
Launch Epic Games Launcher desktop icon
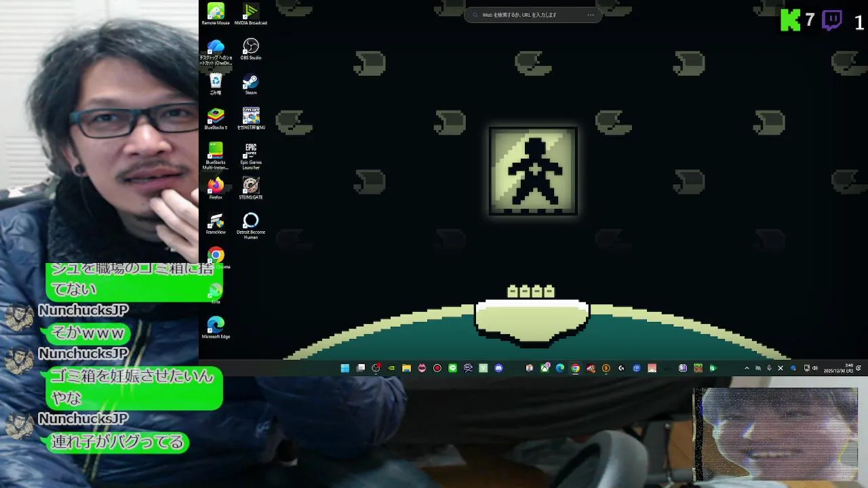click(x=251, y=156)
